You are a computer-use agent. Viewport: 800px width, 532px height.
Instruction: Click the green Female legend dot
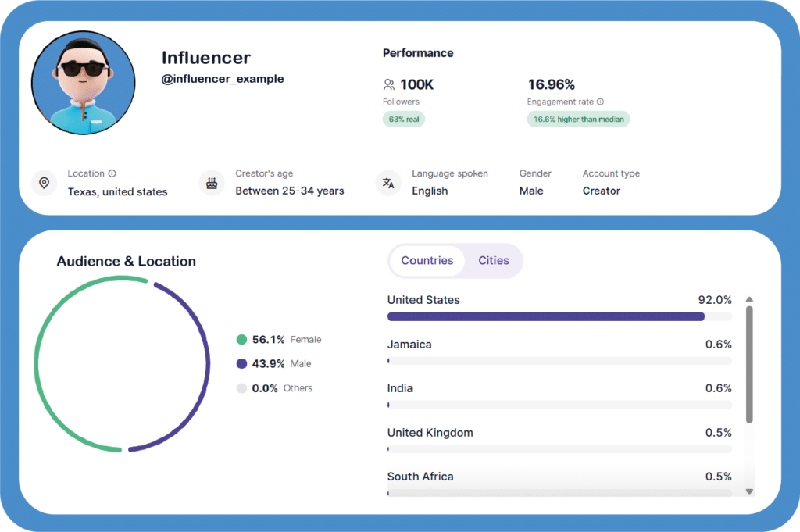pyautogui.click(x=241, y=340)
